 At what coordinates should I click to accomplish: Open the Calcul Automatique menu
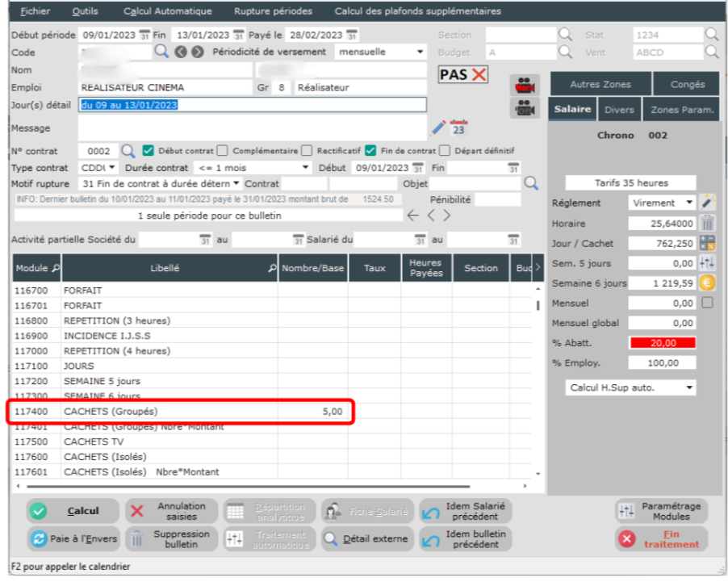pos(167,11)
